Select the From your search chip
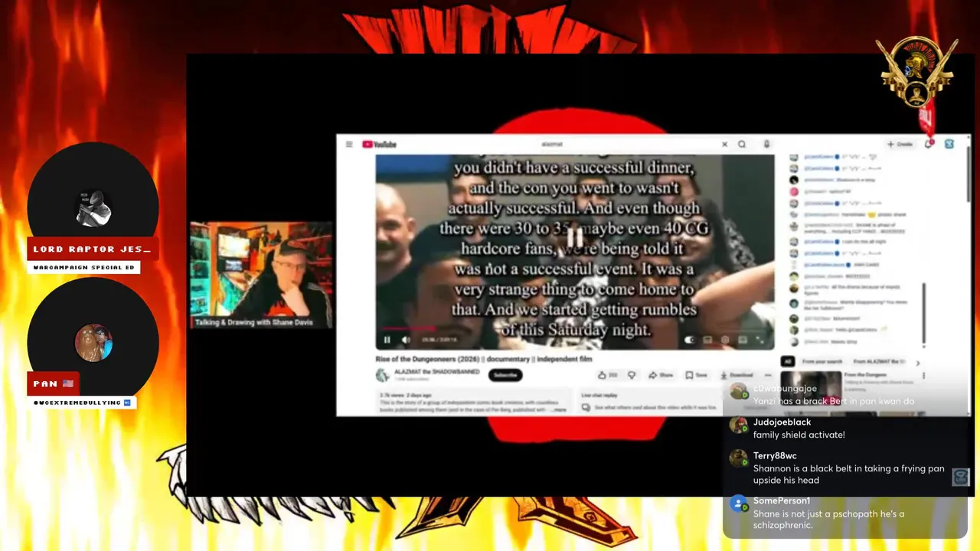The image size is (980, 551). pyautogui.click(x=822, y=361)
